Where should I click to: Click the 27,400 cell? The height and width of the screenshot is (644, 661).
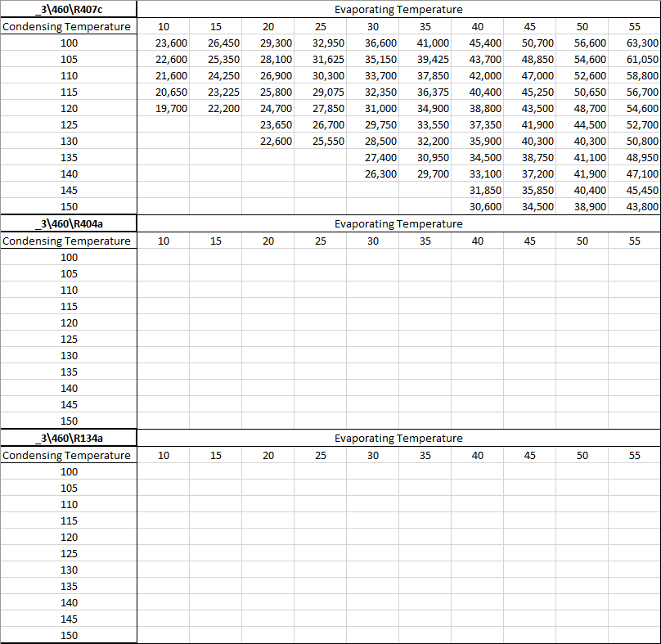pyautogui.click(x=372, y=158)
